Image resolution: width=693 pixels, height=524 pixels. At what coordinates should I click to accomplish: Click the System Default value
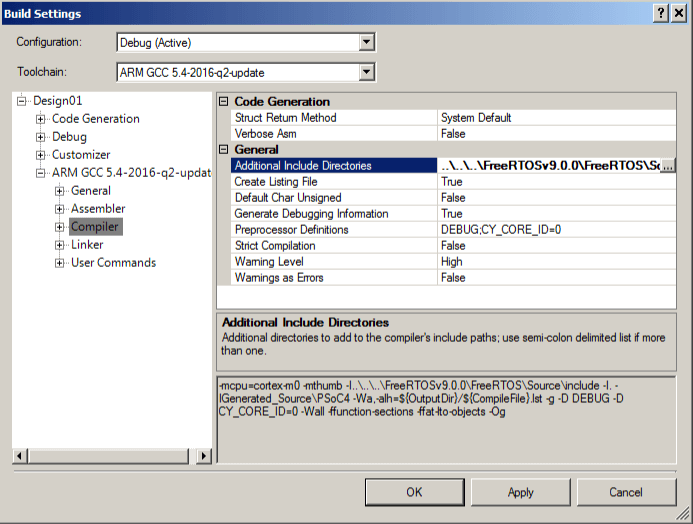pyautogui.click(x=556, y=118)
